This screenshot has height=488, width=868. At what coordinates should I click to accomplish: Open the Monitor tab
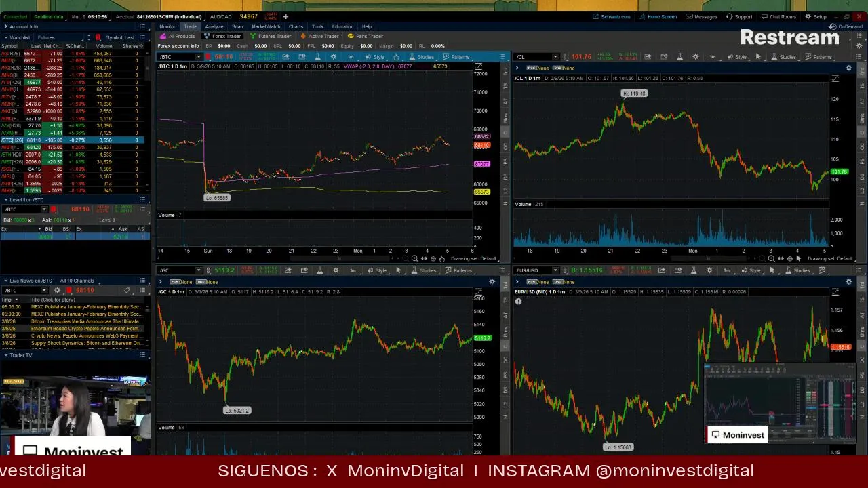point(167,26)
